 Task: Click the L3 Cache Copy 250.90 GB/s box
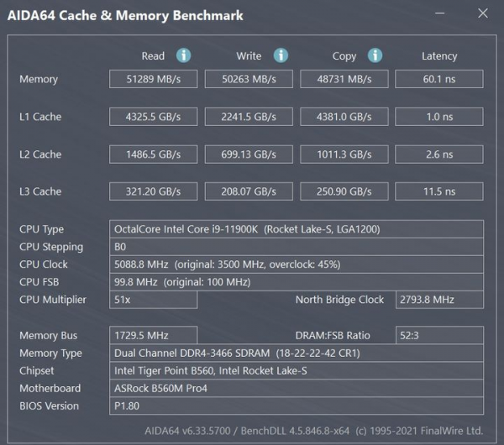pos(344,191)
